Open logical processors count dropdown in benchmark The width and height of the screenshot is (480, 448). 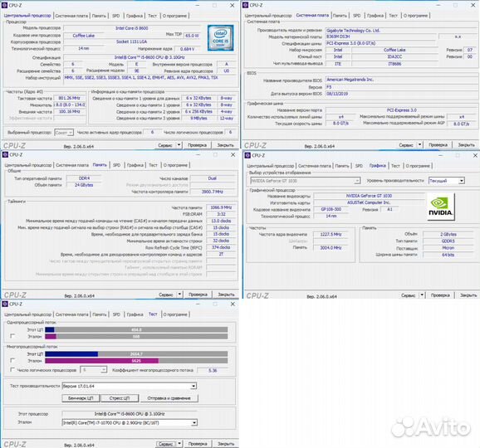[x=93, y=370]
